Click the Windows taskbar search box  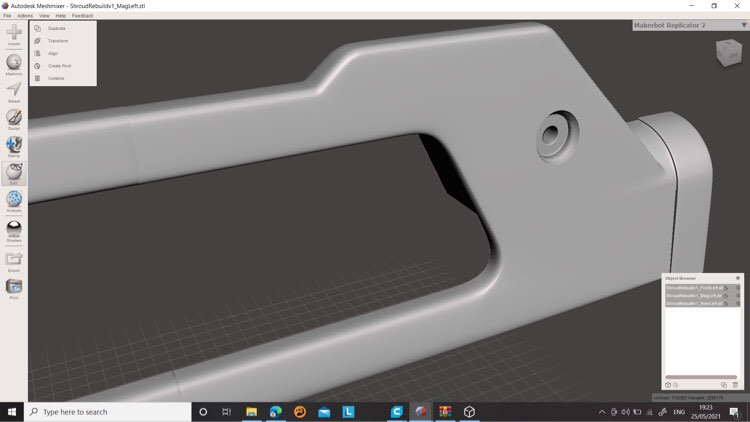[108, 411]
